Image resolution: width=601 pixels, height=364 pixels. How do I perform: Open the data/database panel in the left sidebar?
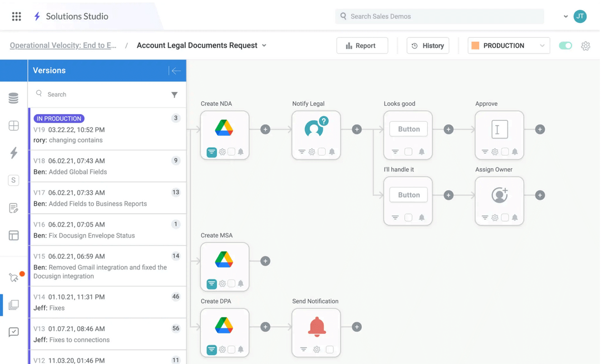click(13, 97)
